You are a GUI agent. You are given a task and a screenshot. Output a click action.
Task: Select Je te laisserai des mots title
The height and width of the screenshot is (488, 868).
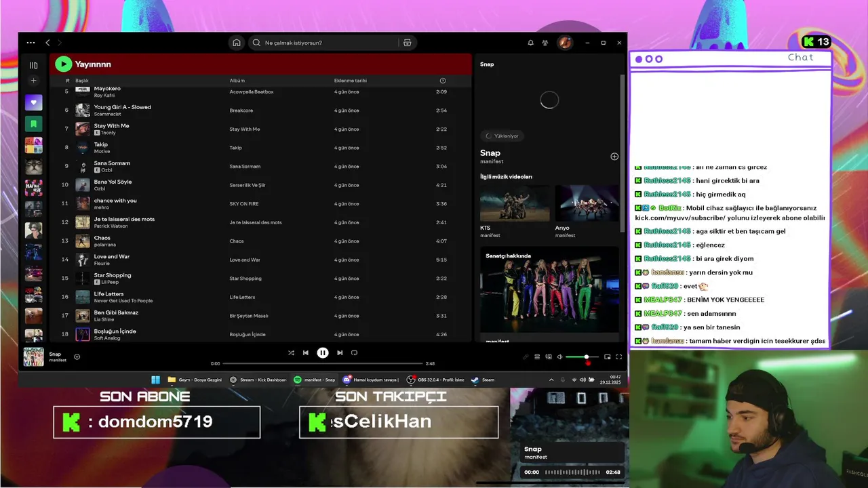pyautogui.click(x=124, y=219)
